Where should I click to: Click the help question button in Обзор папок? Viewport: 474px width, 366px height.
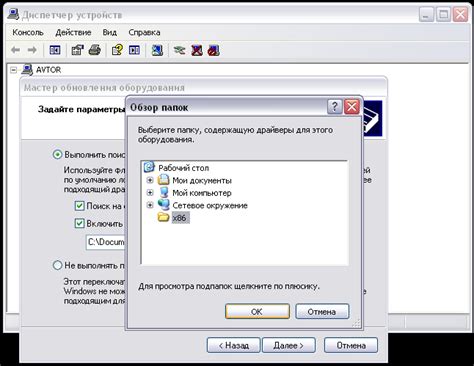point(335,107)
